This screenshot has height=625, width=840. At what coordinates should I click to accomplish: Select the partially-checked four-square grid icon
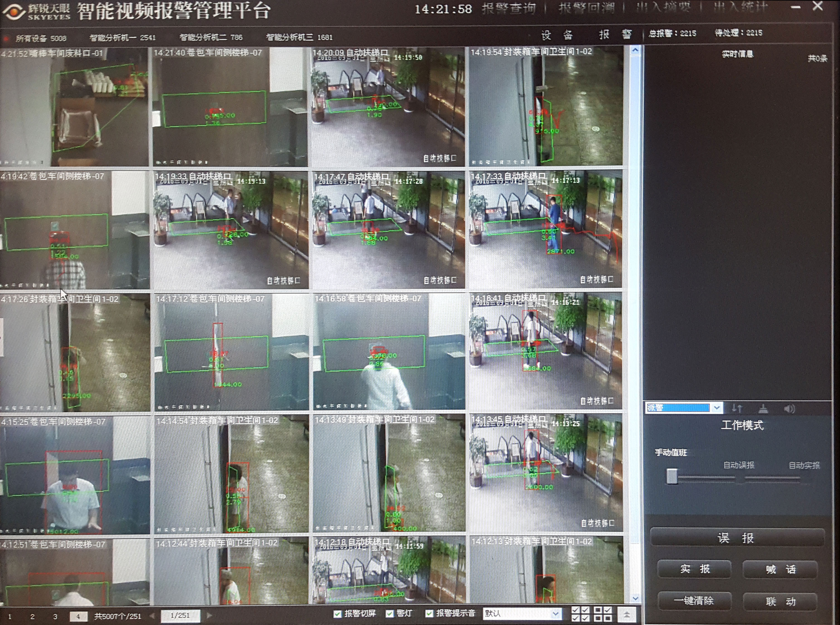pos(603,614)
